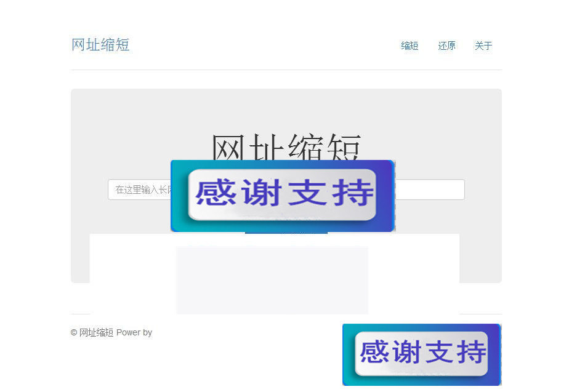Click the © 网址缩短 footer text

[x=92, y=332]
